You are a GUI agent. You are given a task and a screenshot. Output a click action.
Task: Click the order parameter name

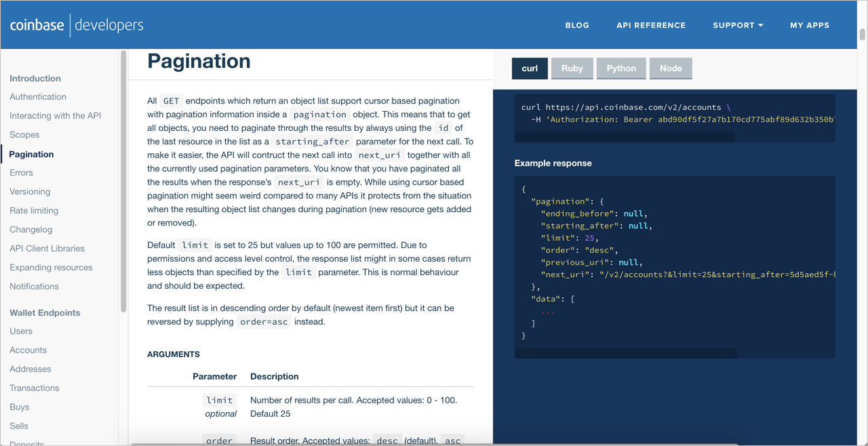tap(220, 441)
